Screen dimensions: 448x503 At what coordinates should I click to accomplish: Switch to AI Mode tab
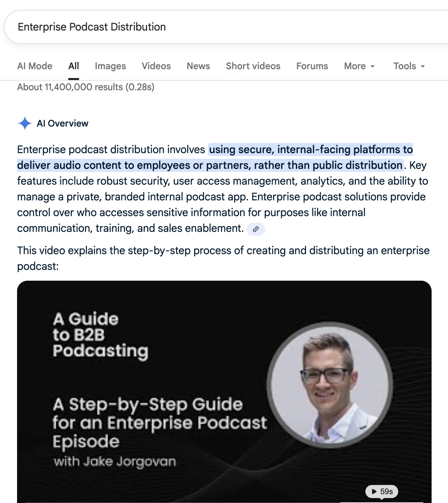click(35, 66)
